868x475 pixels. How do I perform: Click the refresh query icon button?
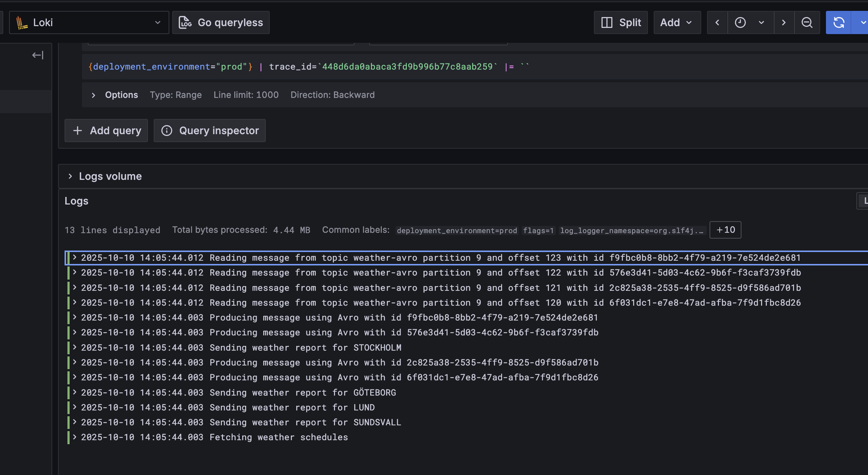pos(838,22)
